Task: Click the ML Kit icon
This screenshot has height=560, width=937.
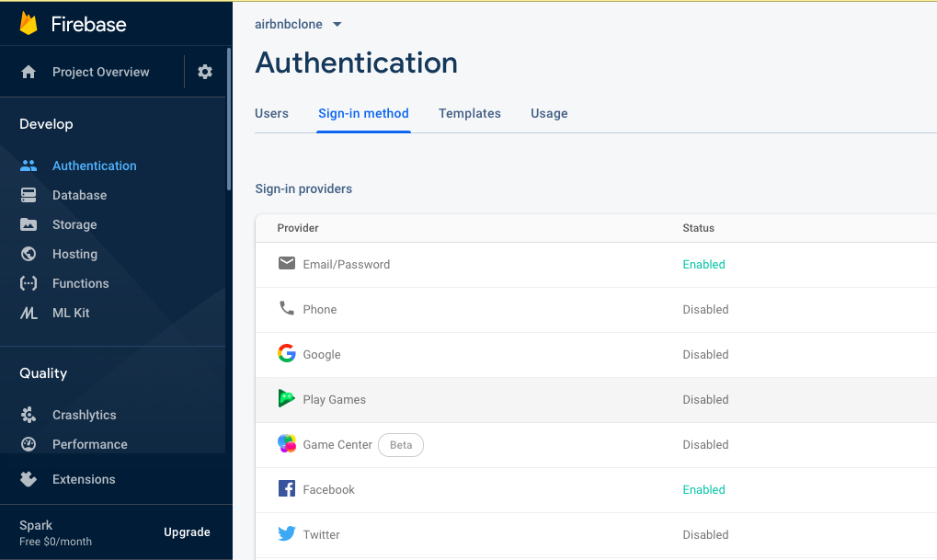Action: click(x=29, y=313)
